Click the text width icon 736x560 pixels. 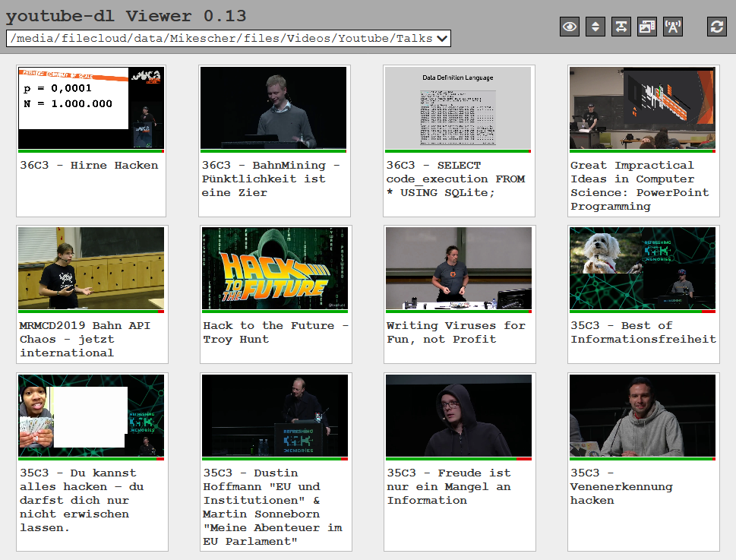point(621,27)
